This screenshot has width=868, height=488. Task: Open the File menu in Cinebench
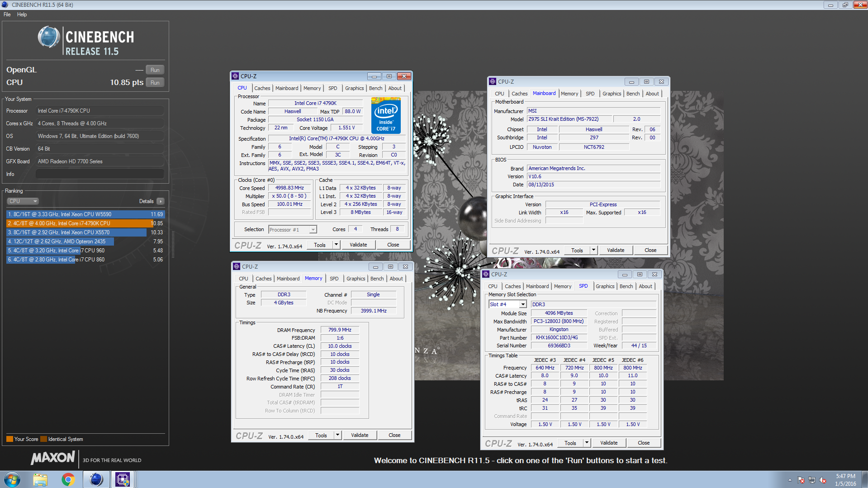coord(7,14)
